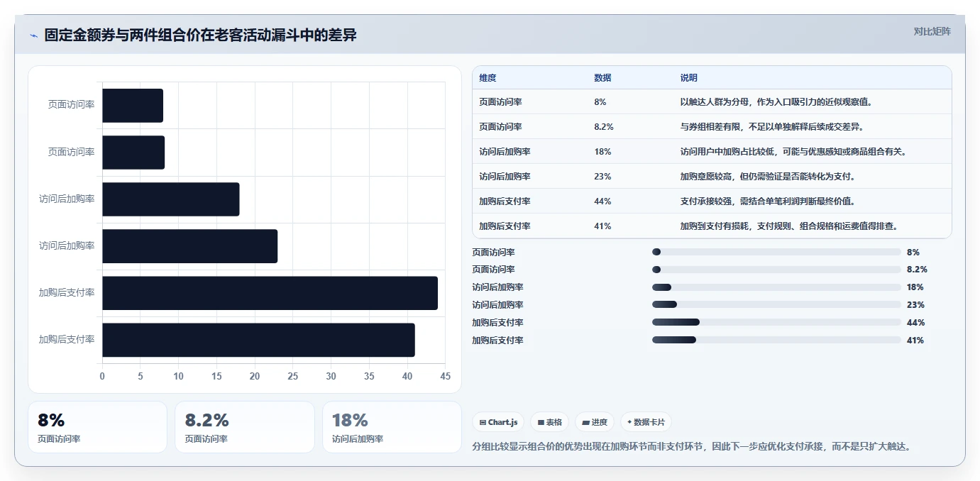Click the 数据 column header
The height and width of the screenshot is (481, 980).
point(602,78)
